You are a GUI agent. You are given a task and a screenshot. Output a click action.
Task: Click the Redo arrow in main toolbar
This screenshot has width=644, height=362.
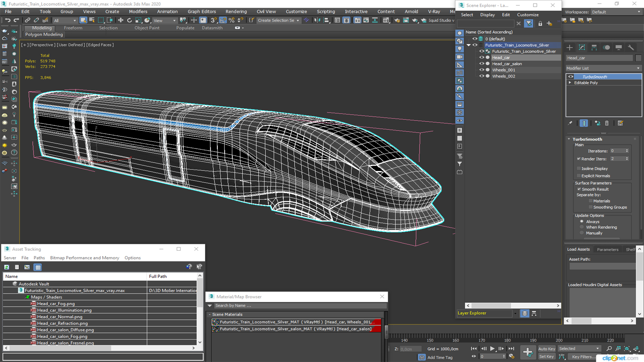16,20
